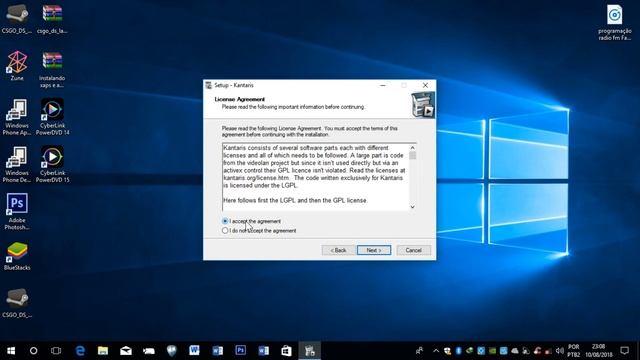This screenshot has width=640, height=360.
Task: Click the license text scrollbar down arrow
Action: [x=412, y=207]
